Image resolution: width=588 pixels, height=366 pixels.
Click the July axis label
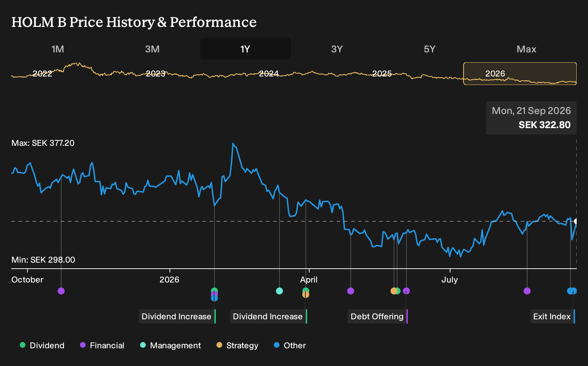[x=450, y=280]
